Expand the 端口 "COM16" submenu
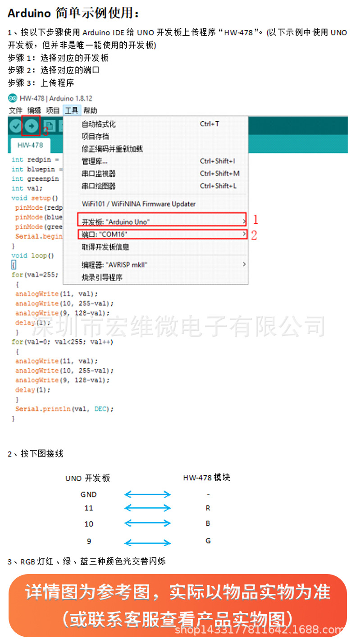This screenshot has height=644, width=356. pyautogui.click(x=162, y=235)
